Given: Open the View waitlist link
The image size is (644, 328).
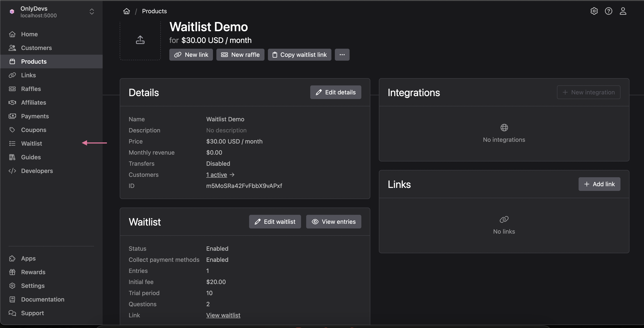Looking at the screenshot, I should point(223,315).
